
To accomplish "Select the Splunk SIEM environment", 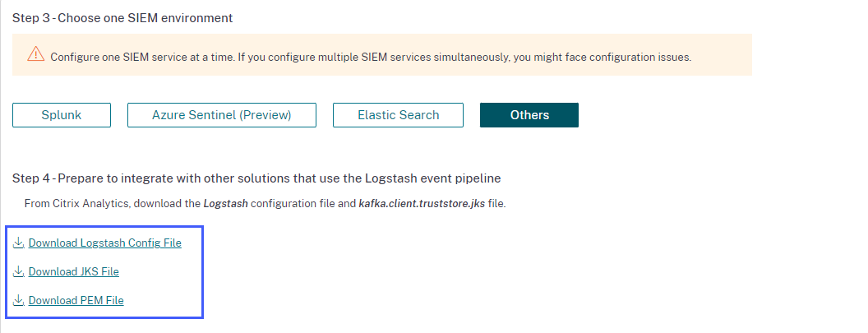I will (x=62, y=115).
